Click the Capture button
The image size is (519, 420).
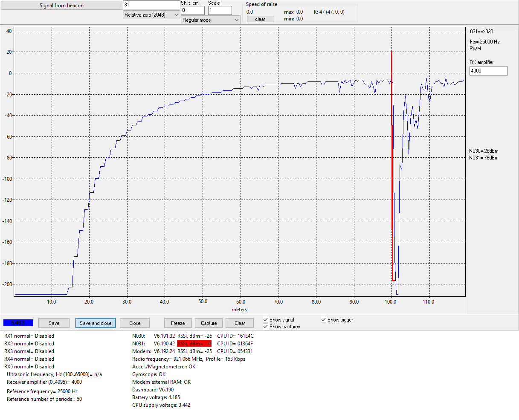point(209,323)
